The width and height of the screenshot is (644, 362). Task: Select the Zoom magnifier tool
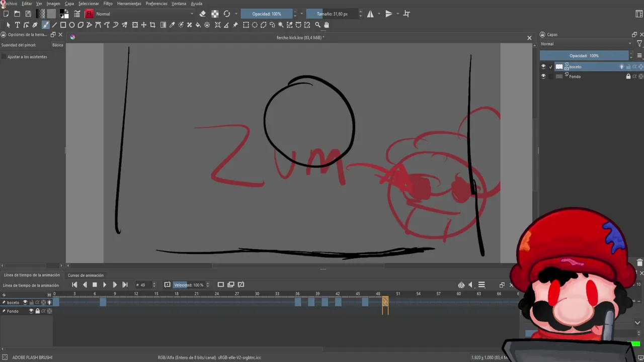coord(317,25)
